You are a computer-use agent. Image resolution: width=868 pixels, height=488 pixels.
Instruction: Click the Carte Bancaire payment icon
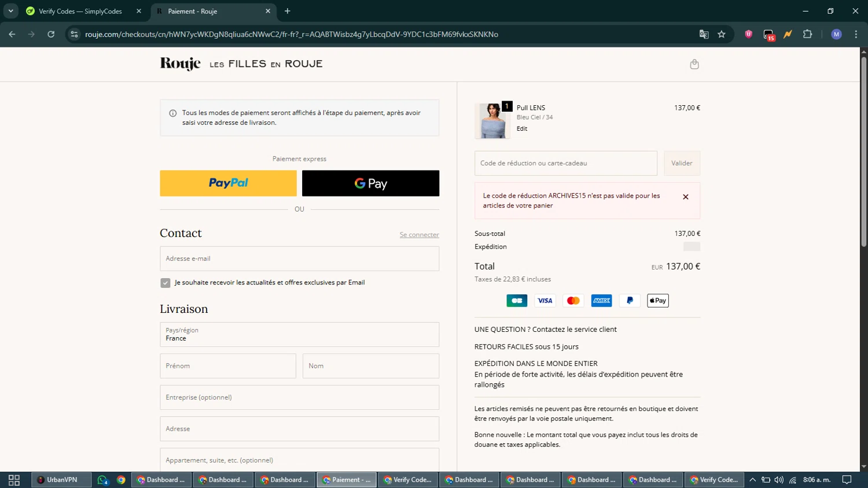point(517,301)
